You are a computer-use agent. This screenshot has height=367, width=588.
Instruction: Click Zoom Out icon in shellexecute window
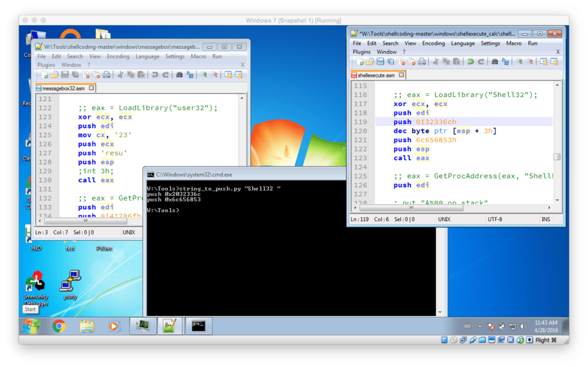point(529,62)
